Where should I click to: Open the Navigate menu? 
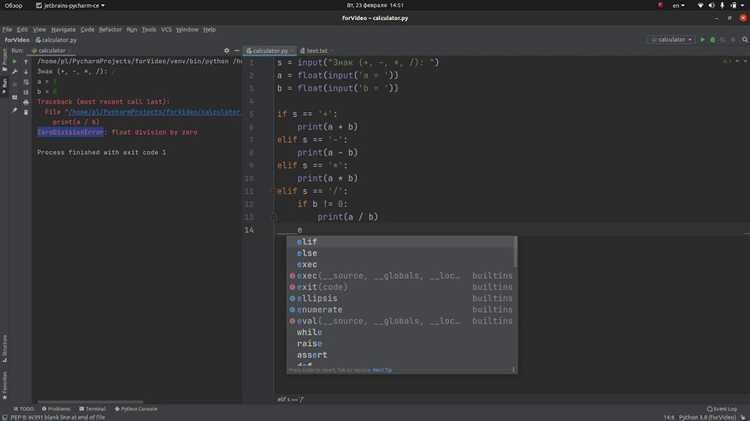(63, 30)
